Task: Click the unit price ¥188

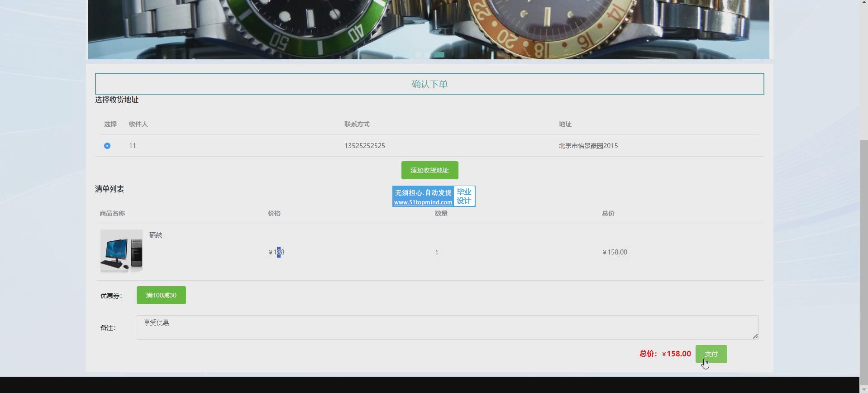Action: click(277, 252)
